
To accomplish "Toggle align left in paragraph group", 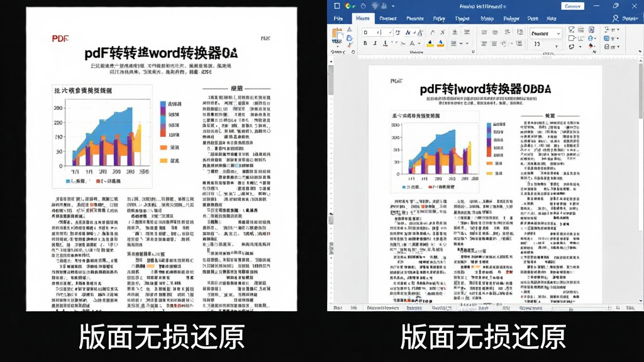I will pos(484,43).
